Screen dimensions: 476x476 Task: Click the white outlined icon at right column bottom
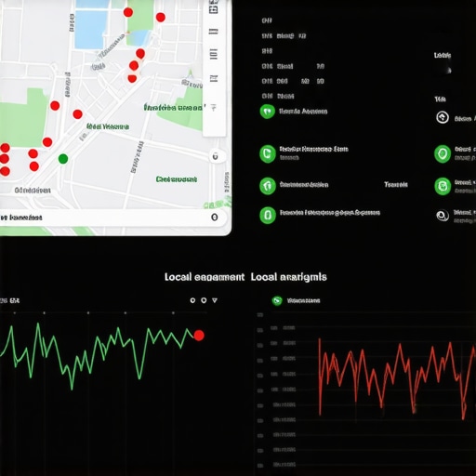(443, 216)
